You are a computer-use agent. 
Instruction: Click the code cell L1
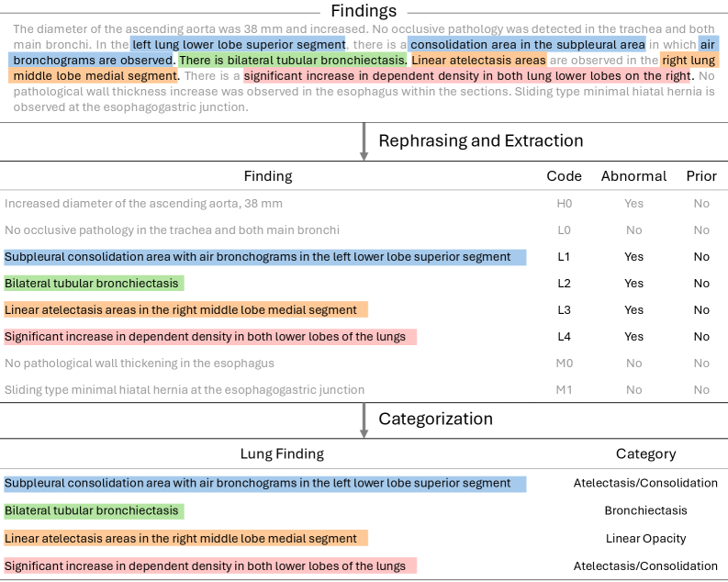(564, 257)
